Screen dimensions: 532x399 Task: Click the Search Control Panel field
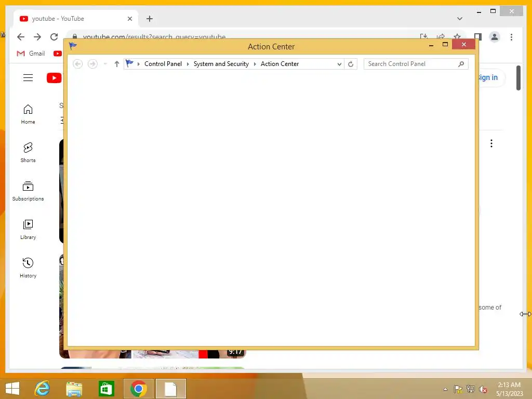tap(416, 64)
